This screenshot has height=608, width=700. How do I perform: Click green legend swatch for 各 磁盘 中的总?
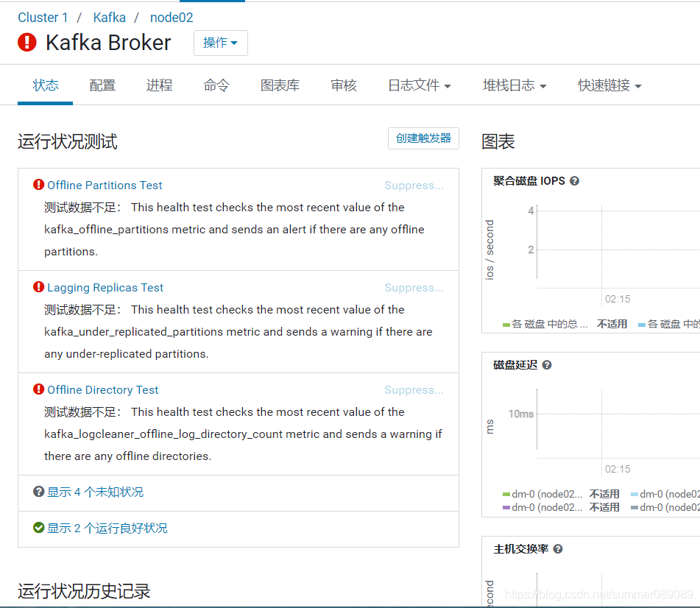coord(506,325)
